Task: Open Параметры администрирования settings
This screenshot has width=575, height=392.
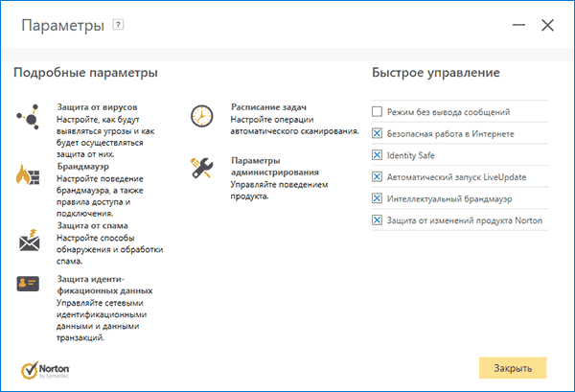Action: [x=275, y=167]
